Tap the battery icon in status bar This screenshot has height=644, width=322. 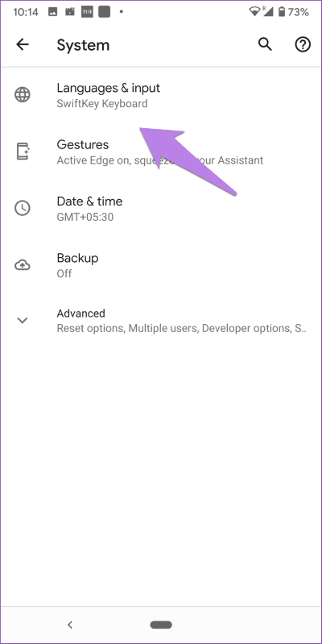tap(282, 12)
